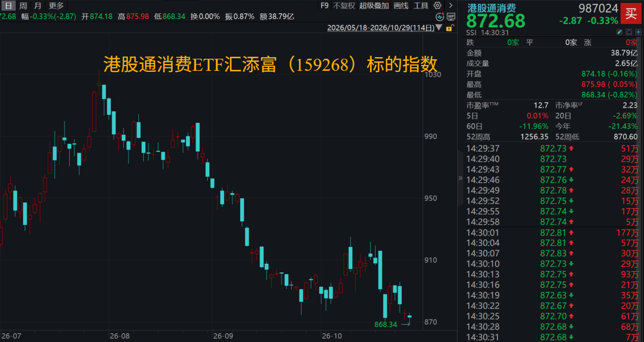This screenshot has height=342, width=644.
Task: Click the large 872.68 current price
Action: click(x=496, y=21)
